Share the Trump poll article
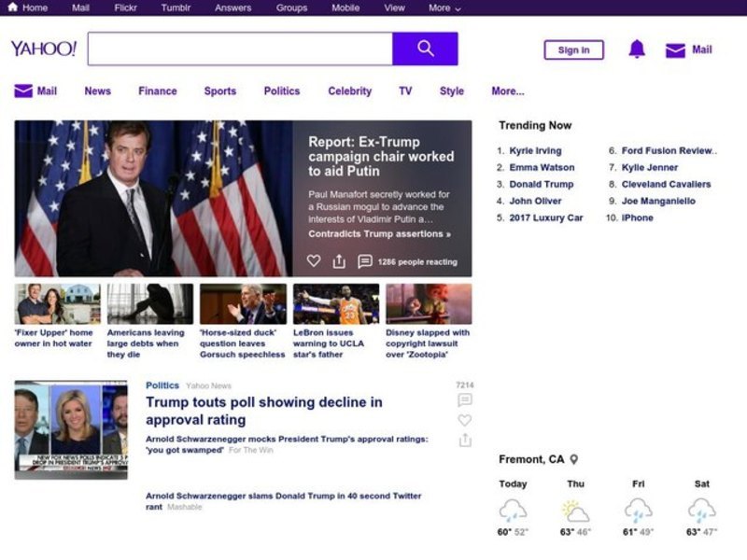The height and width of the screenshot is (560, 747). click(x=464, y=440)
